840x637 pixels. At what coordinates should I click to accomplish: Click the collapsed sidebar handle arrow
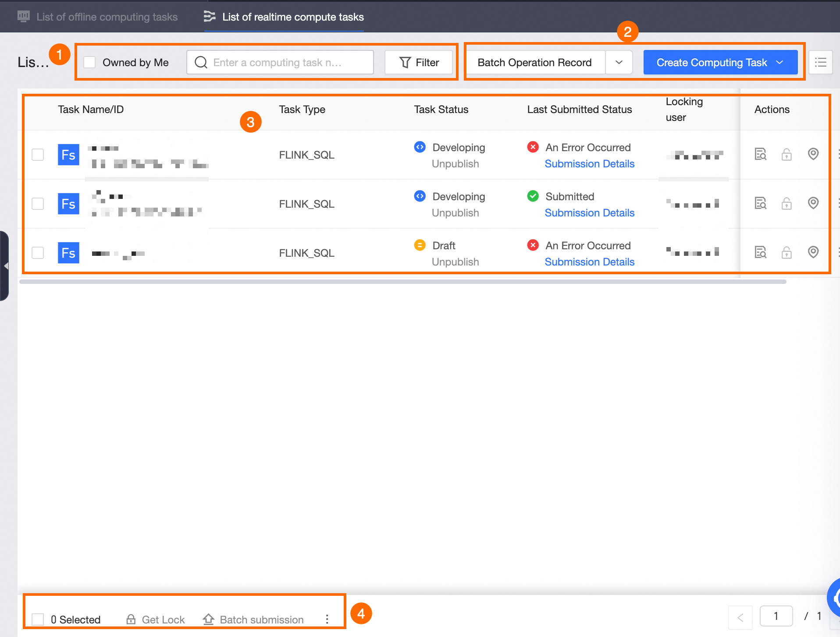[x=5, y=265]
